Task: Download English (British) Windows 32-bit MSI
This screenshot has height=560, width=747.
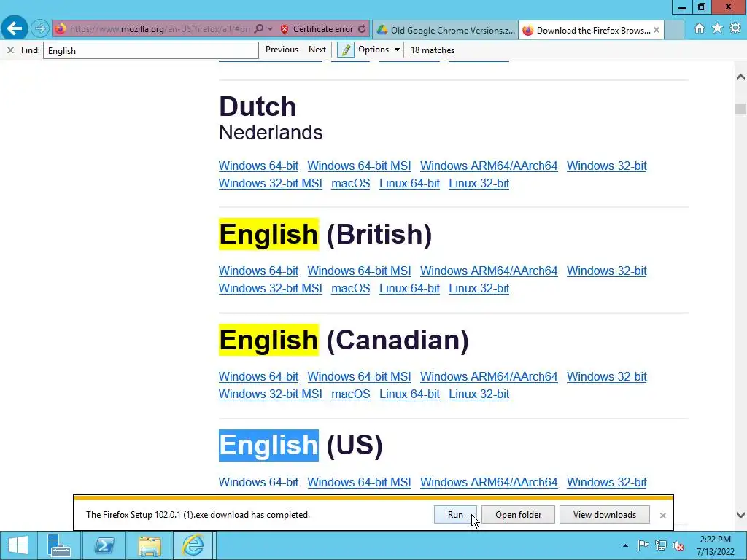Action: pos(271,288)
